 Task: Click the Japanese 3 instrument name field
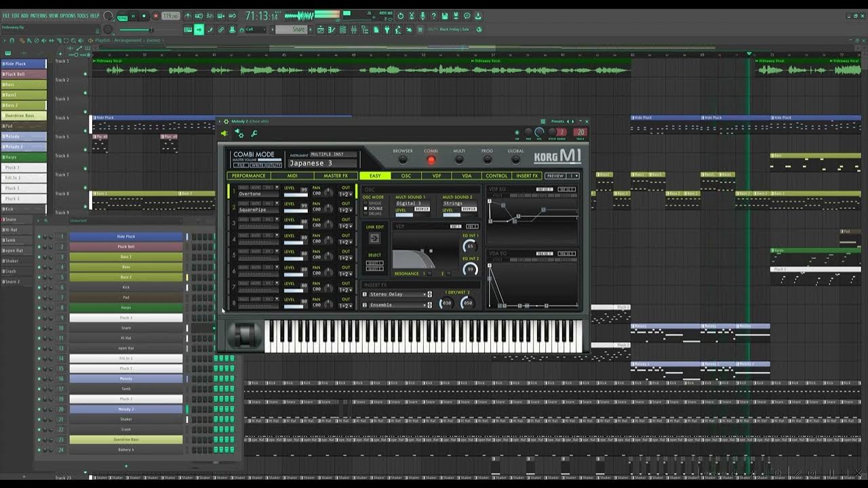[323, 163]
